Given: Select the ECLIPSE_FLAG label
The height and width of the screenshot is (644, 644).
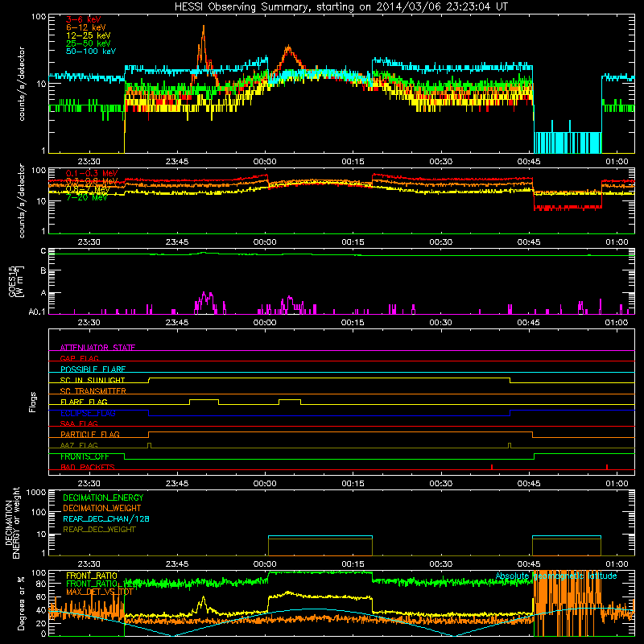Looking at the screenshot, I should tap(88, 413).
